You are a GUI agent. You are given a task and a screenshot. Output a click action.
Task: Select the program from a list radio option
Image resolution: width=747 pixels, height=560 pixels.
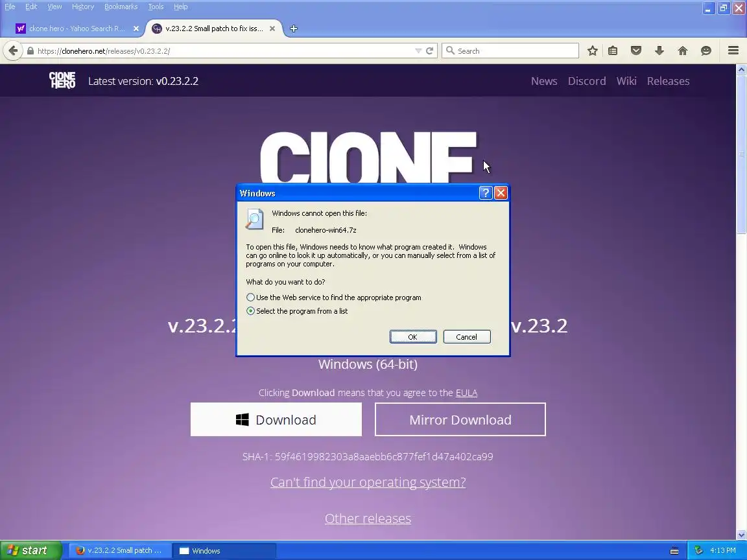point(250,311)
